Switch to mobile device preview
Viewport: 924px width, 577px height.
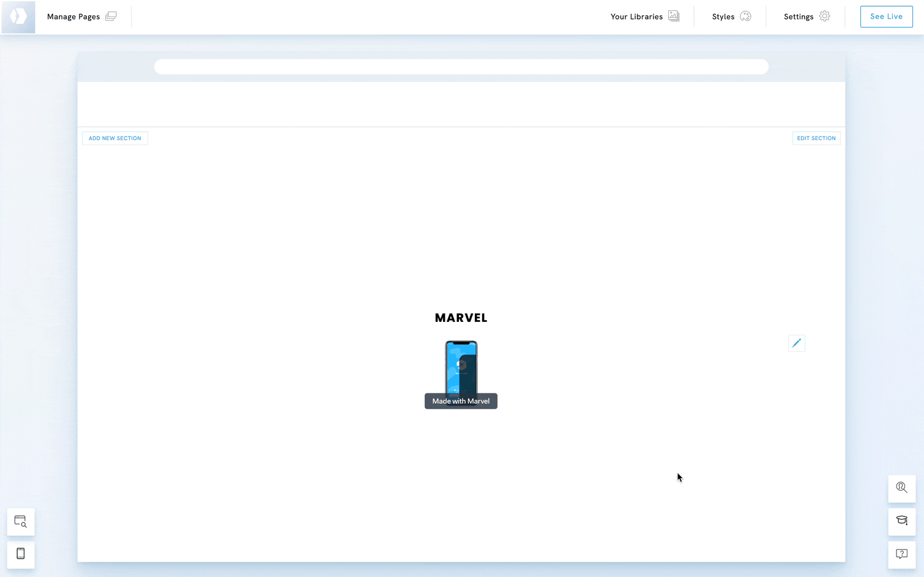(21, 554)
